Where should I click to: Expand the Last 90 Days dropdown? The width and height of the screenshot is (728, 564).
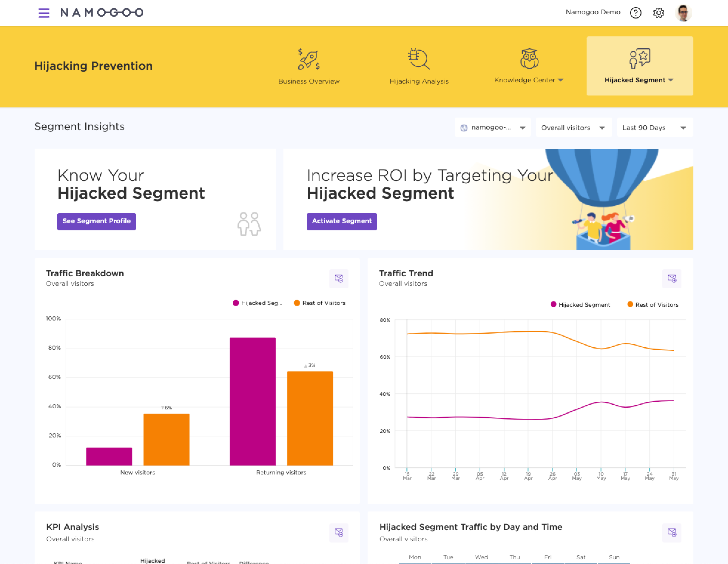point(654,128)
